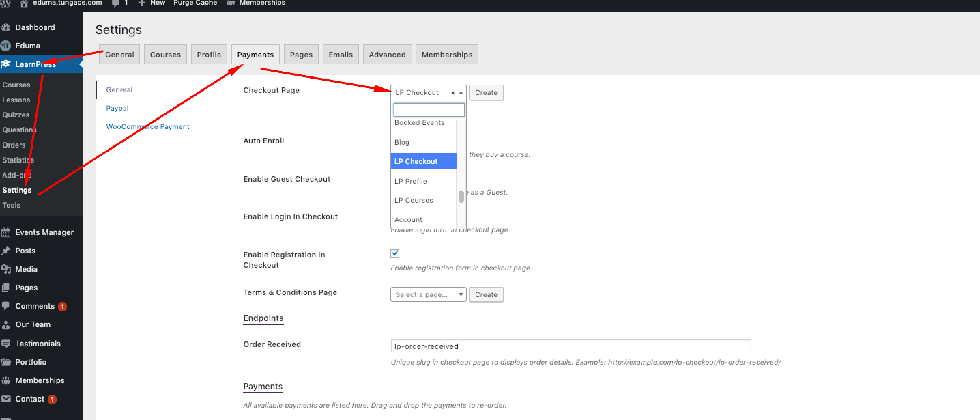This screenshot has width=980, height=420.
Task: Open Settings in the LearnPress submenu
Action: 17,190
